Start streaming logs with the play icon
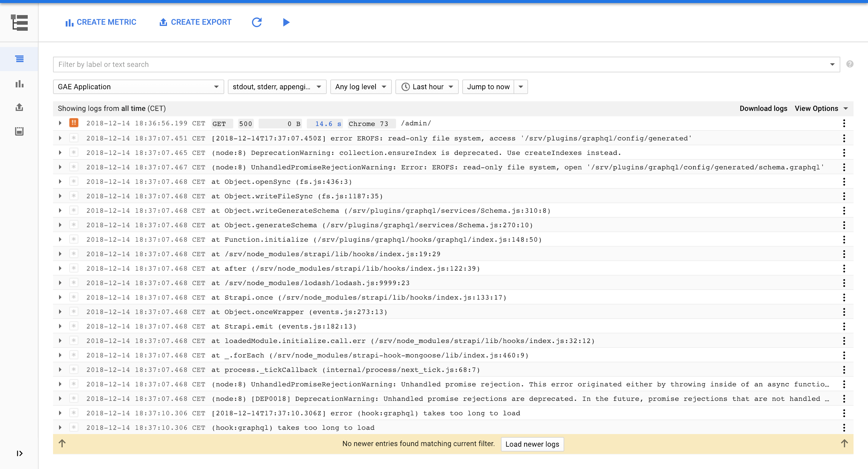The width and height of the screenshot is (868, 469). (x=286, y=22)
